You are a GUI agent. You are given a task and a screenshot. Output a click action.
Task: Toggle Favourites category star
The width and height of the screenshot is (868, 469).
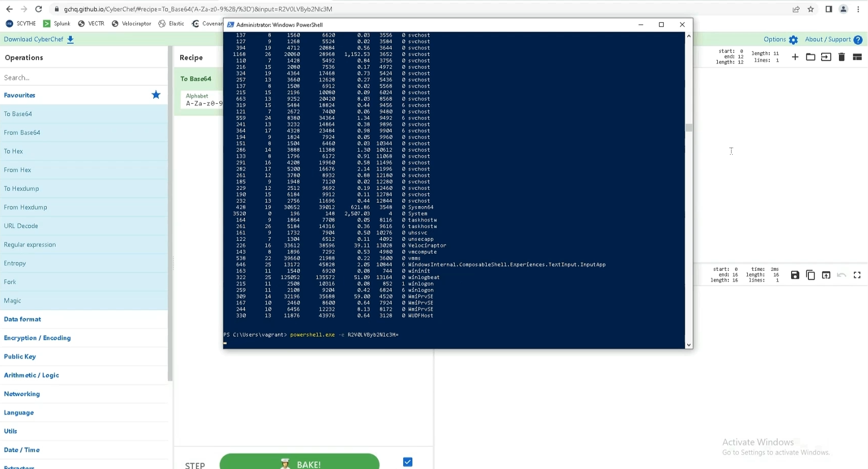pos(156,95)
